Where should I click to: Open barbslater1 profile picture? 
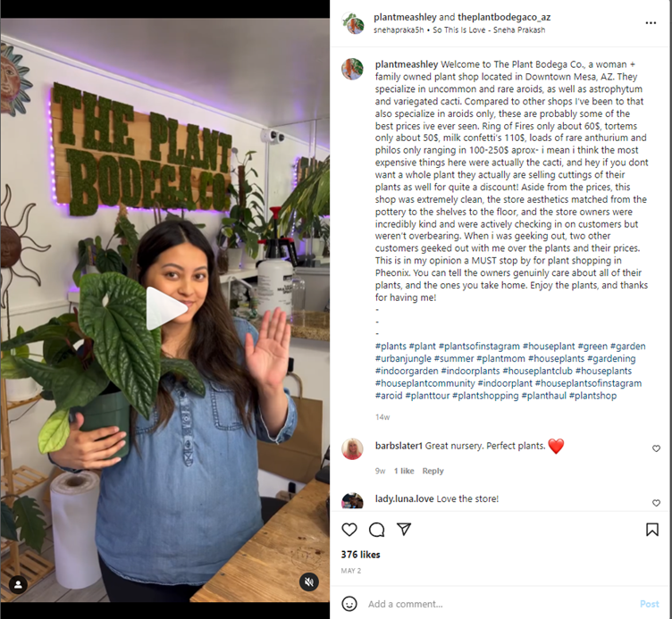pyautogui.click(x=352, y=448)
